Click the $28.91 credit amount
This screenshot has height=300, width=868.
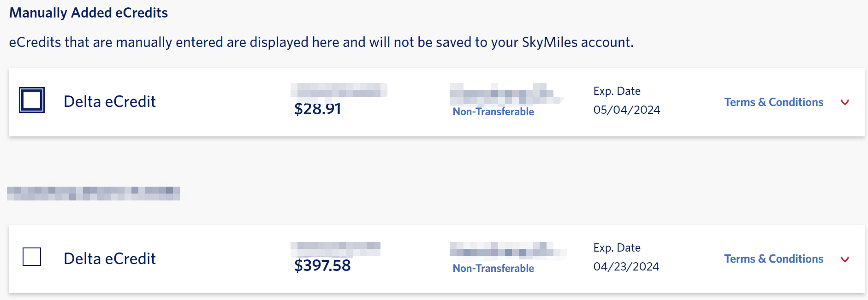pos(318,109)
